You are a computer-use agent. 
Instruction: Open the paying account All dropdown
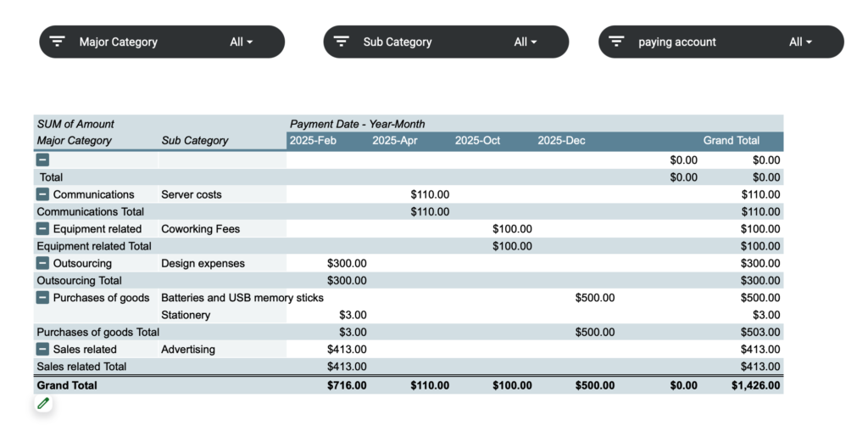click(x=800, y=42)
